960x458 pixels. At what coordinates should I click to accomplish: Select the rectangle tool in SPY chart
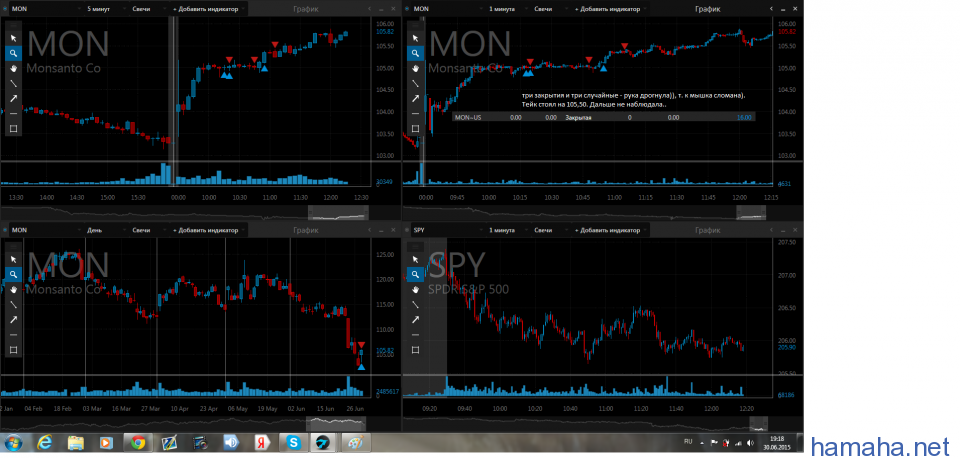click(x=415, y=350)
